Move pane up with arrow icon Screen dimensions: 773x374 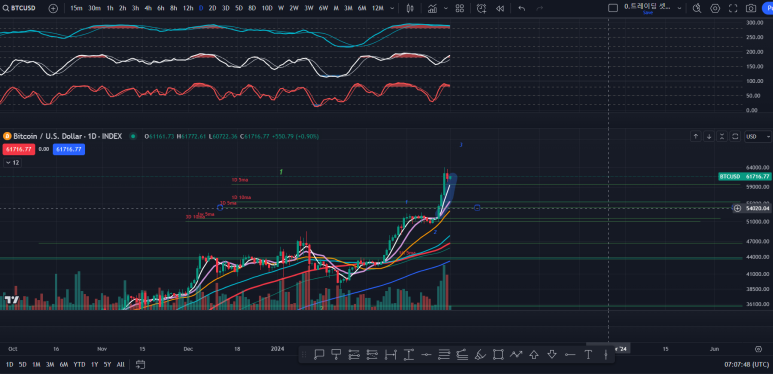(696, 136)
